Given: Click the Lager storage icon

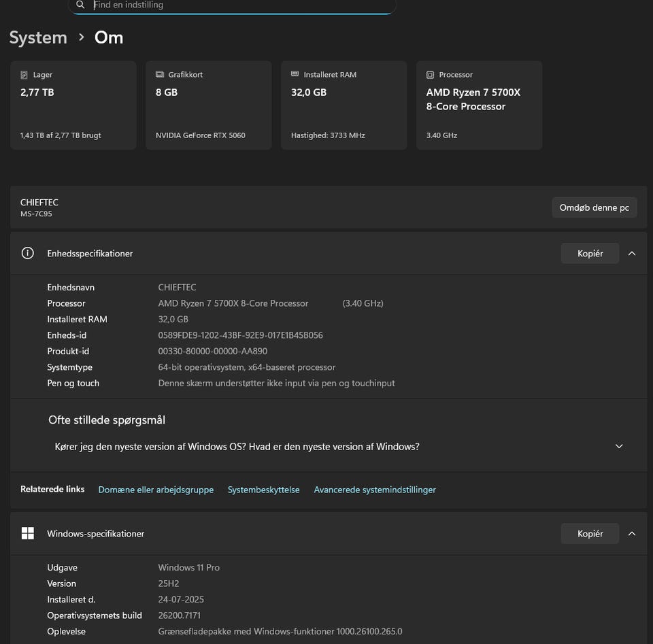Looking at the screenshot, I should [x=24, y=75].
